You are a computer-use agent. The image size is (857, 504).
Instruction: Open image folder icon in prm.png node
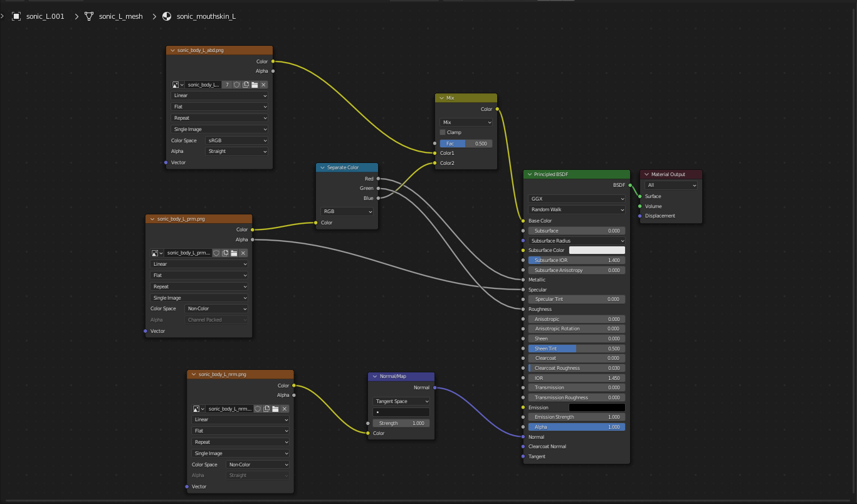tap(234, 253)
